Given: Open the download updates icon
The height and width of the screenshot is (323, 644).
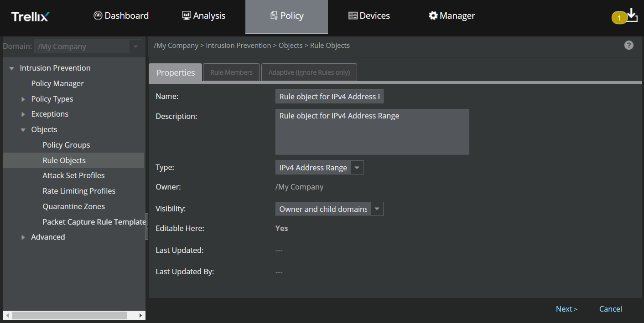Looking at the screenshot, I should [x=632, y=15].
